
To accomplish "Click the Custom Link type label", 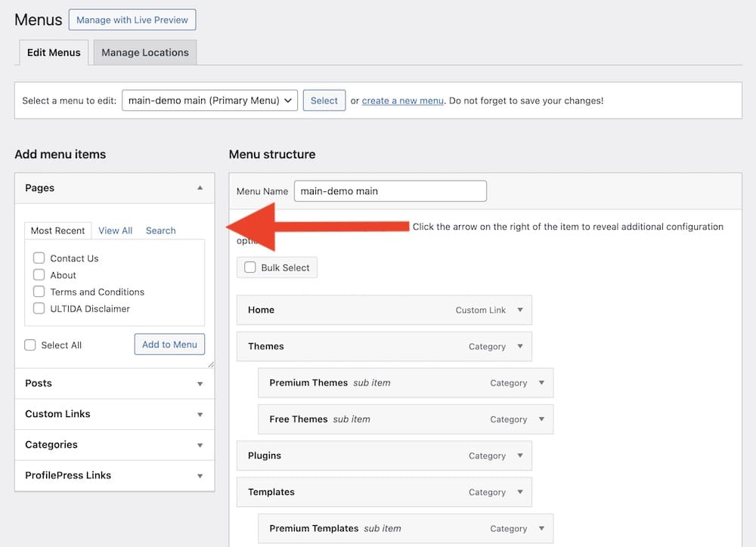I will click(481, 311).
